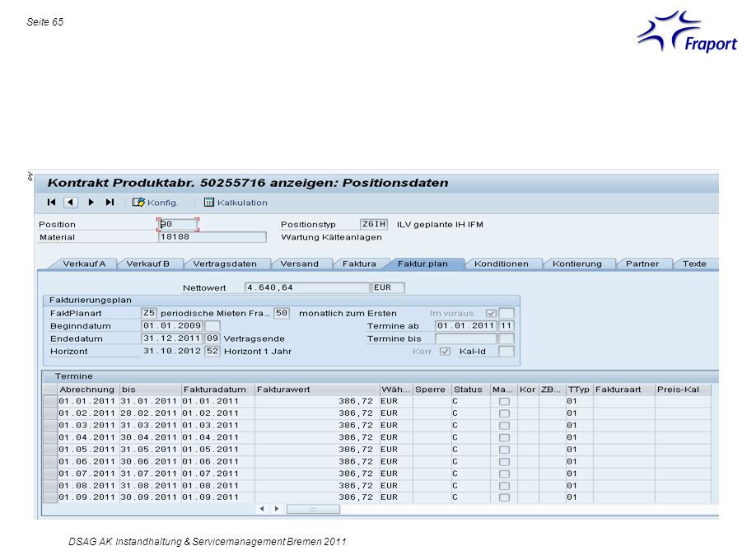Screen dimensions: 747x560
Task: Click the Termine bis date field
Action: 466,338
